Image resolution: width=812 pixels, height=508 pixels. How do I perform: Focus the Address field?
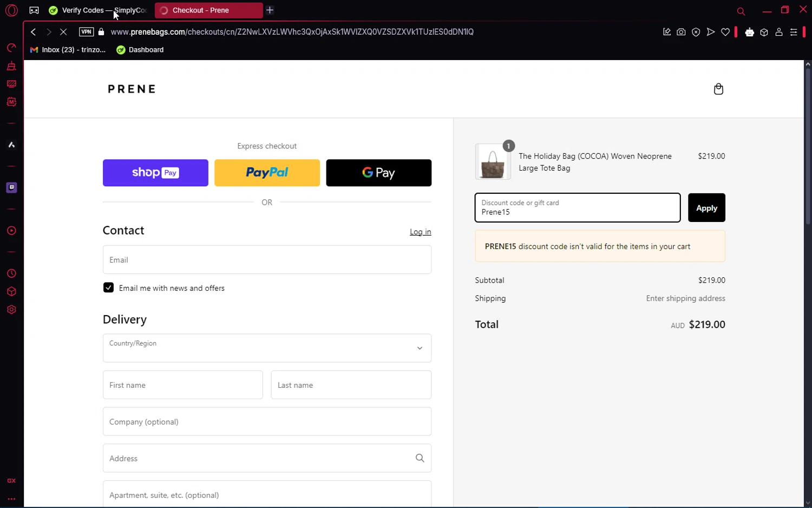pos(267,458)
